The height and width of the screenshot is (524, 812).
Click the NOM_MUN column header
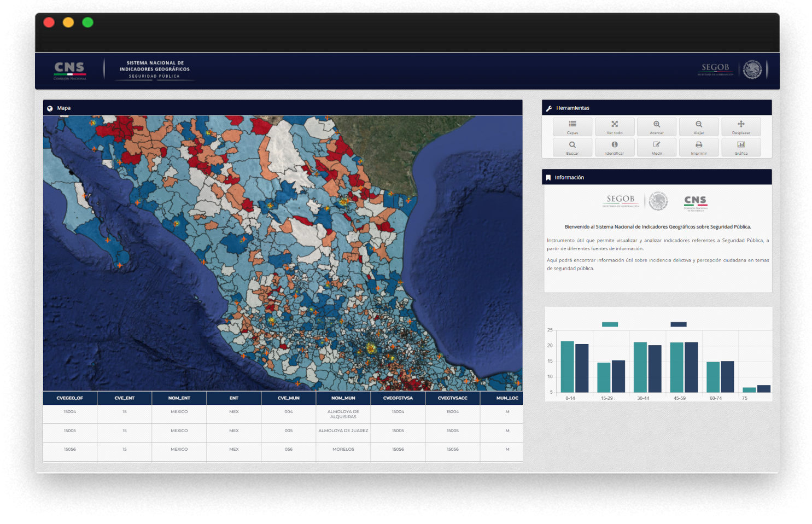343,398
